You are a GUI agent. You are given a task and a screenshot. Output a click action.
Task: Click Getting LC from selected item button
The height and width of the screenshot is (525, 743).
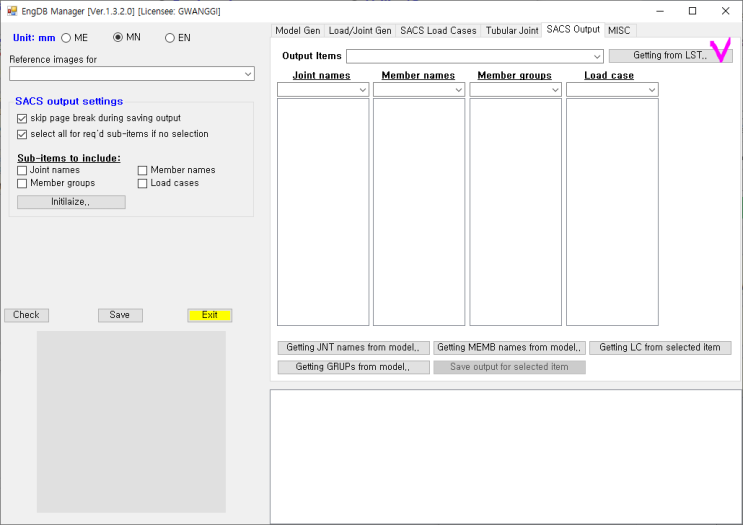point(660,347)
